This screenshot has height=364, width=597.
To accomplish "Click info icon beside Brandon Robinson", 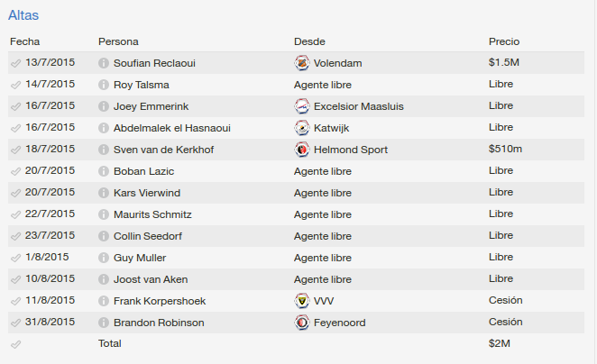I will point(104,323).
